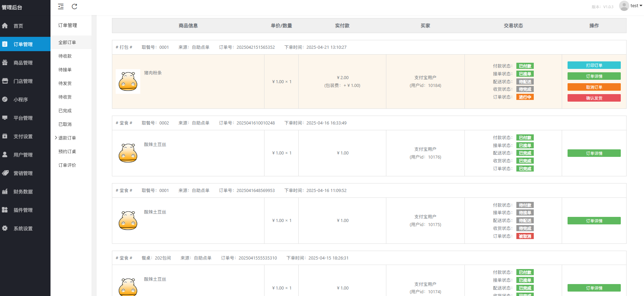Click the home icon beside 首页
Screen dimensions: 644x296
coord(5,26)
